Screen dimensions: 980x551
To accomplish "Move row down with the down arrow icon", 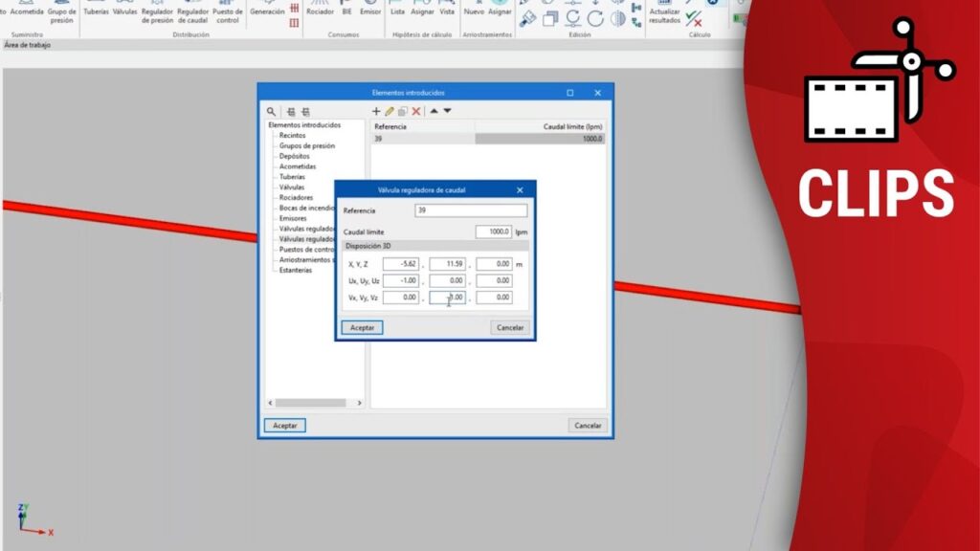I will pos(447,111).
